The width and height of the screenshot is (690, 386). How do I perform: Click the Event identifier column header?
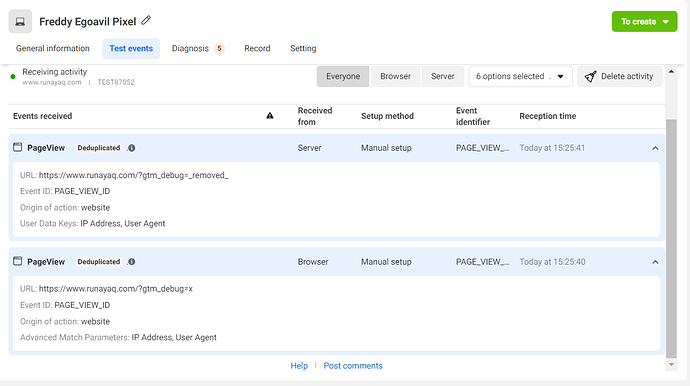[473, 116]
